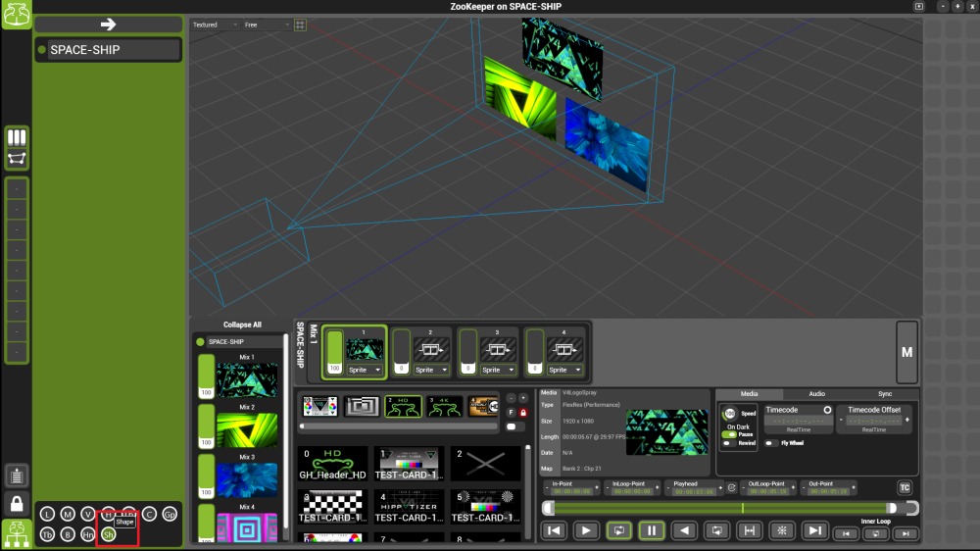Click the Collapse All button
Viewport: 980px width, 551px height.
(242, 325)
